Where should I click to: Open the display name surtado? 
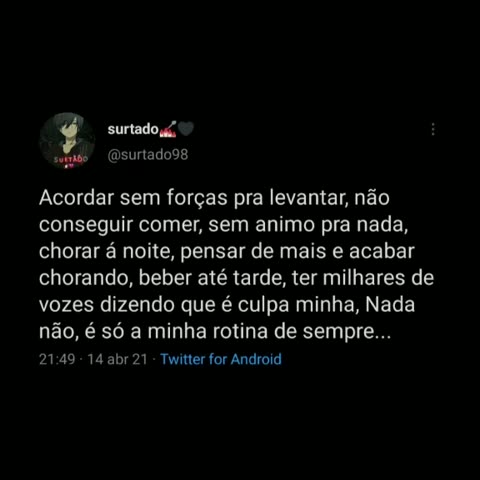[x=133, y=129]
